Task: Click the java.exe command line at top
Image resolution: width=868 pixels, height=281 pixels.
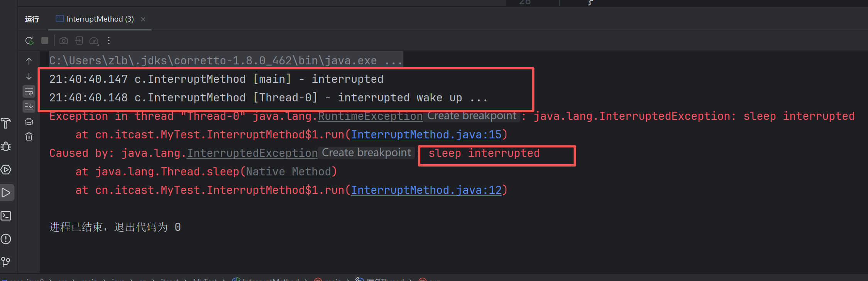Action: (226, 61)
